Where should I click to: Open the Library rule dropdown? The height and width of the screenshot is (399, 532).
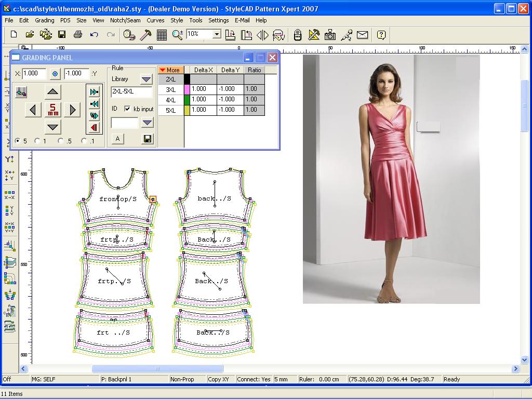145,78
